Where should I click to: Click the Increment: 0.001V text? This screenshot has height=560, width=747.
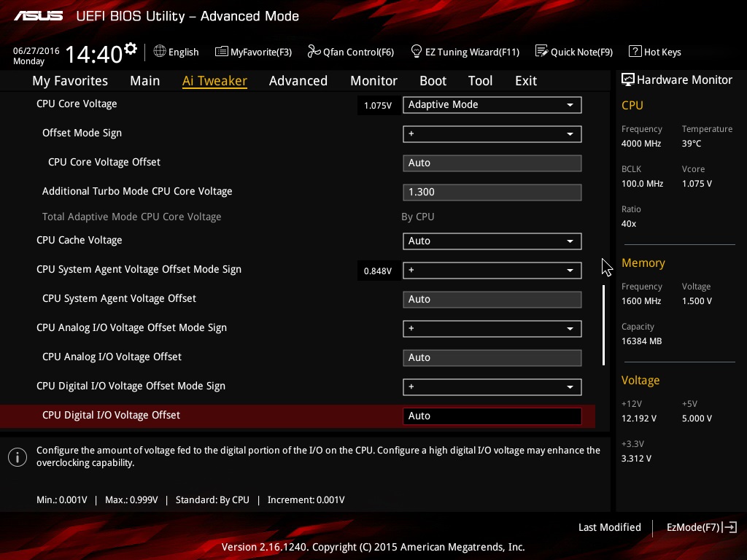[x=306, y=500]
